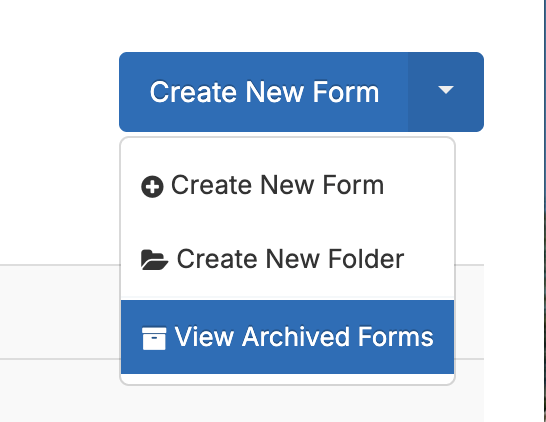Click the open folder icon in the menu
546x422 pixels.
[154, 260]
